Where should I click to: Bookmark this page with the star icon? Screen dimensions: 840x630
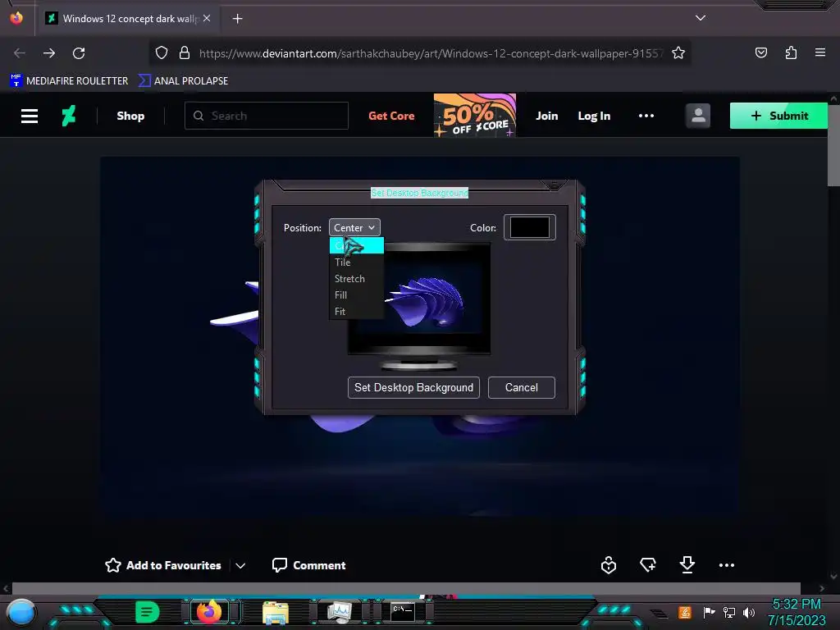coord(678,53)
